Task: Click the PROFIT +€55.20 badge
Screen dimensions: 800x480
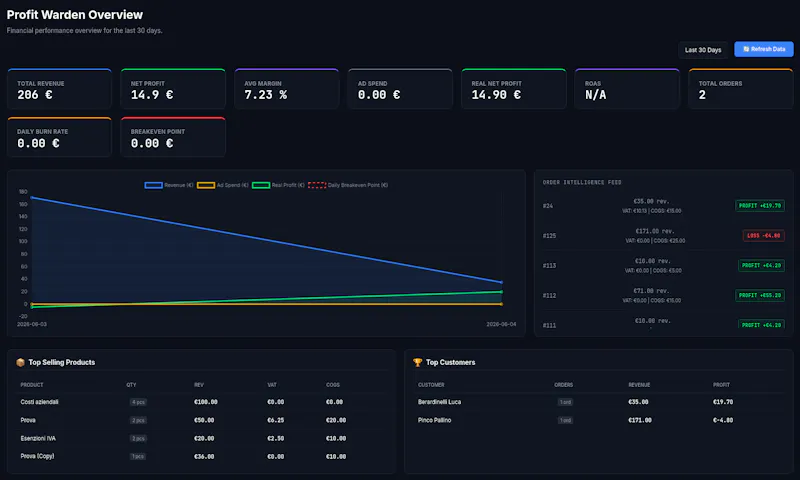Action: click(760, 295)
